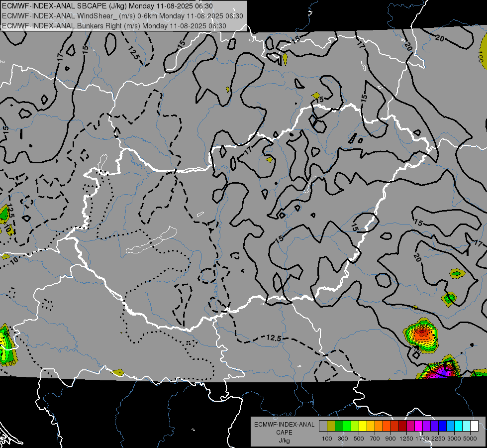The width and height of the screenshot is (487, 448).
Task: Pick the pure yellow CAPE legend swatch
Action: (363, 426)
